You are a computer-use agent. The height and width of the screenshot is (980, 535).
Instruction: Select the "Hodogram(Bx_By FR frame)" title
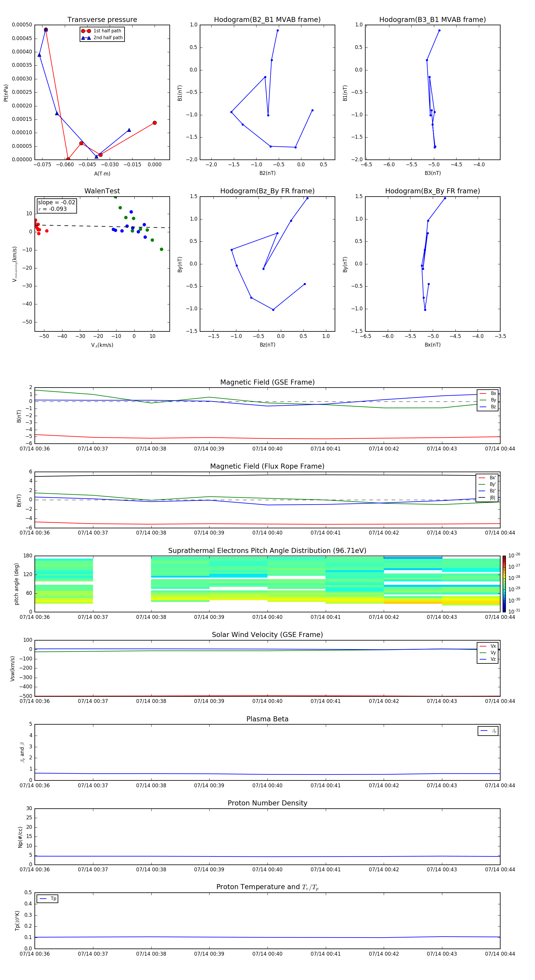pos(432,191)
